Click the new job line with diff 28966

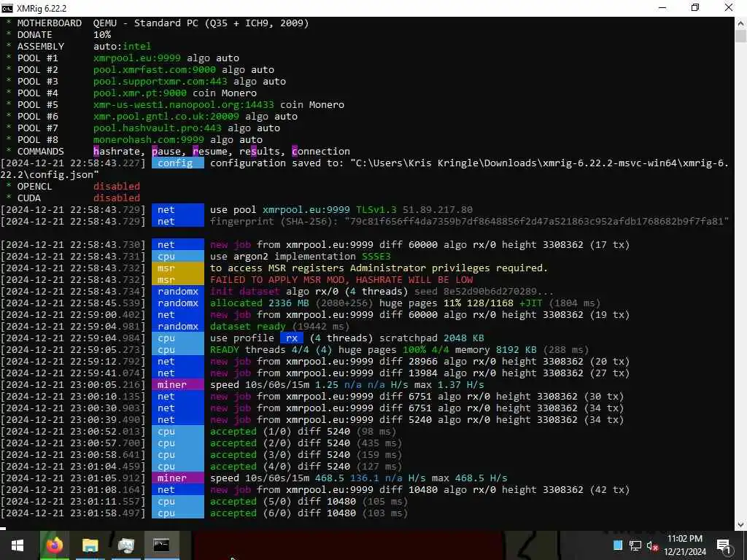tap(419, 362)
